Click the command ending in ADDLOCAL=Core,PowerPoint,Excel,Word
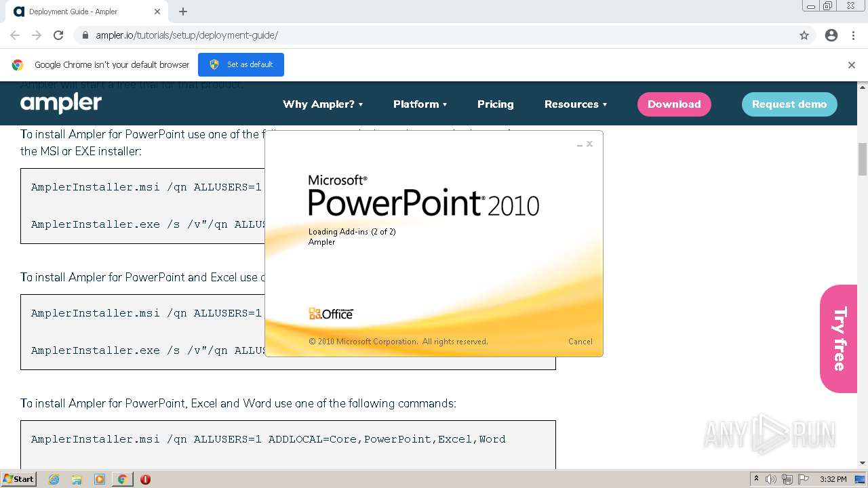Viewport: 868px width, 488px height. [x=269, y=439]
